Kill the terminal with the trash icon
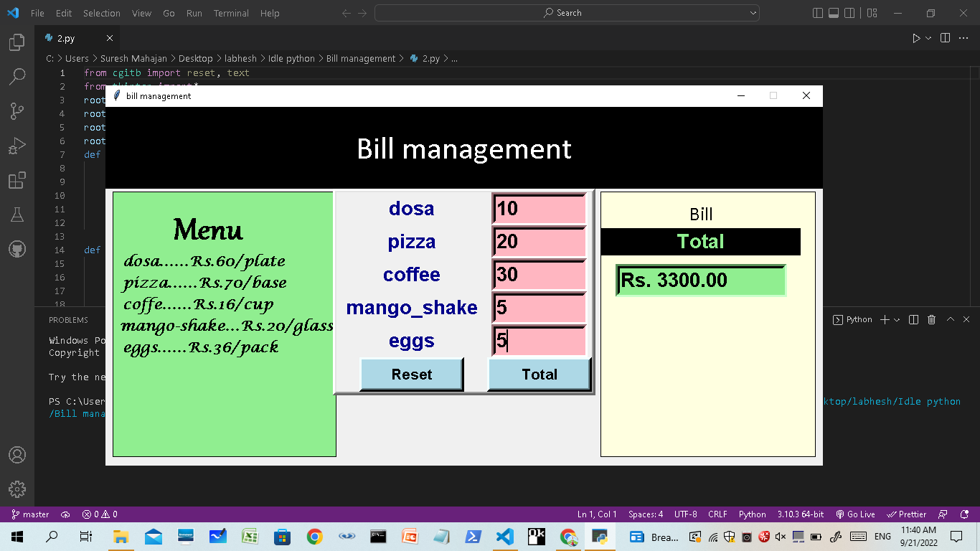The width and height of the screenshot is (980, 551). pos(931,319)
